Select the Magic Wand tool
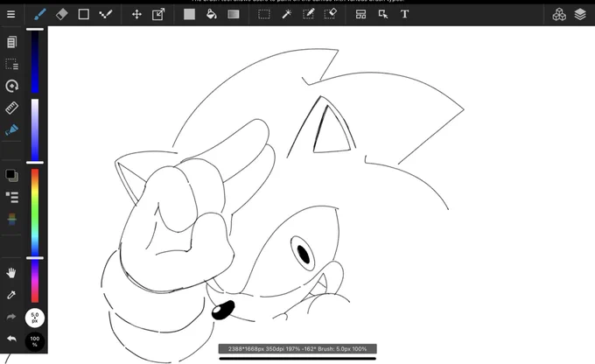 (286, 14)
